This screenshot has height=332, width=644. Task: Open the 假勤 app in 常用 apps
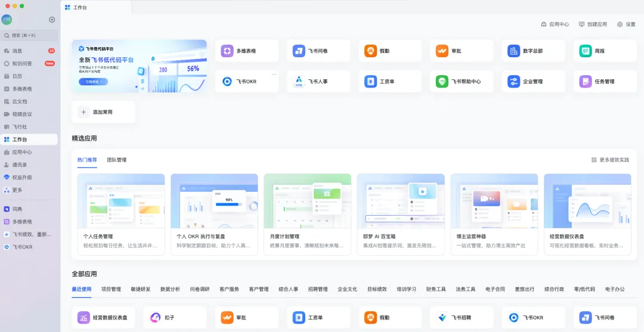pyautogui.click(x=390, y=51)
